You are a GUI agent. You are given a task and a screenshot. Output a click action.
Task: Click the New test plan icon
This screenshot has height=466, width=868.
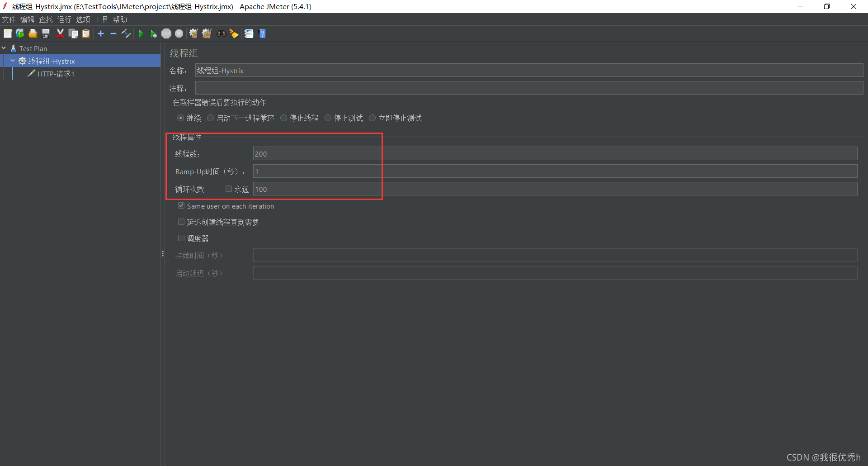[x=8, y=33]
